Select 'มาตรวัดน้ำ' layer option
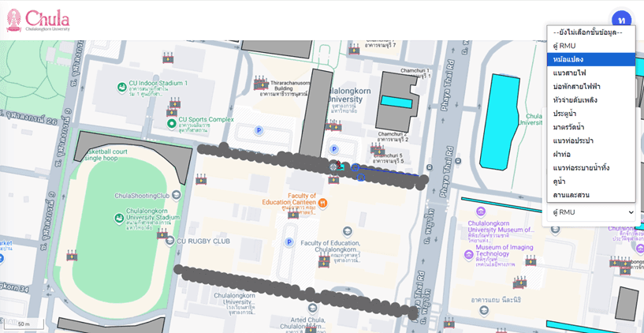This screenshot has width=644, height=333. (591, 127)
